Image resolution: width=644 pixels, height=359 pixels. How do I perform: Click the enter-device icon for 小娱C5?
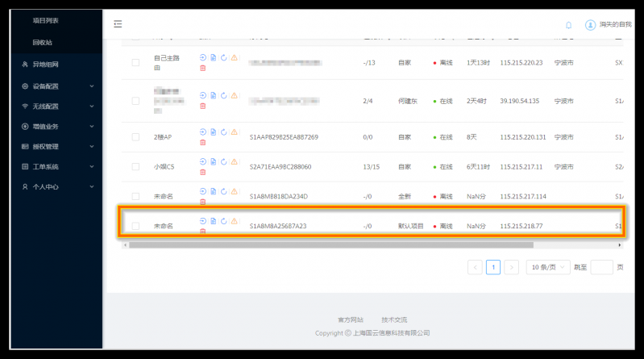pos(203,161)
